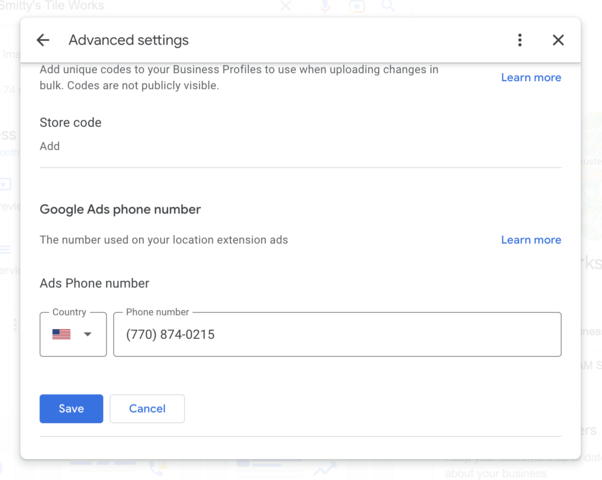Viewport: 602px width, 480px height.
Task: Close the Advanced settings dialog
Action: 558,40
